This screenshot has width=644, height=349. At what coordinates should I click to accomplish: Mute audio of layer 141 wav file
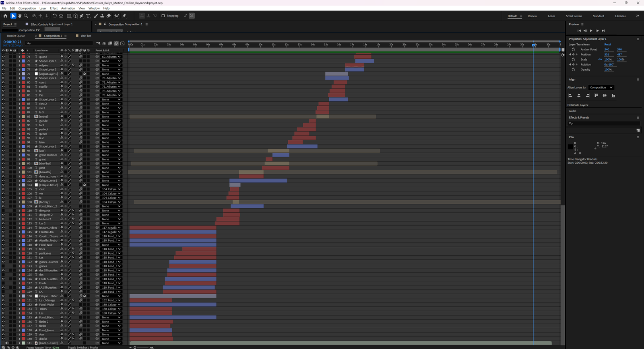tap(7, 343)
